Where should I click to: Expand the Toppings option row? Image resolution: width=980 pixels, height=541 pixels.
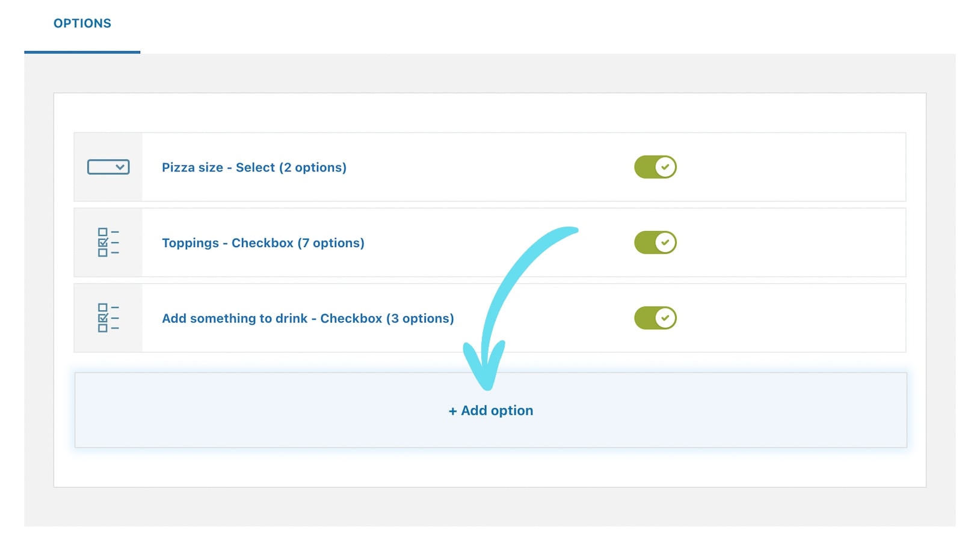490,243
